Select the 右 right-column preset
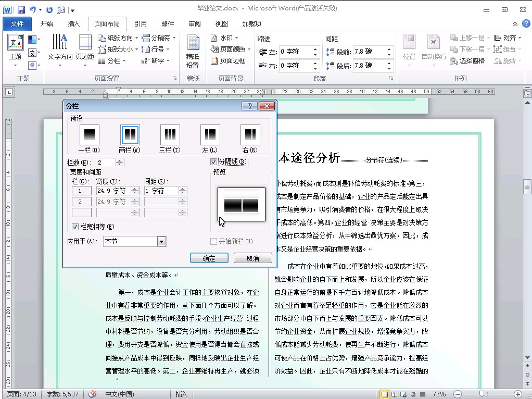Viewport: 532px width, 399px height. pos(250,135)
